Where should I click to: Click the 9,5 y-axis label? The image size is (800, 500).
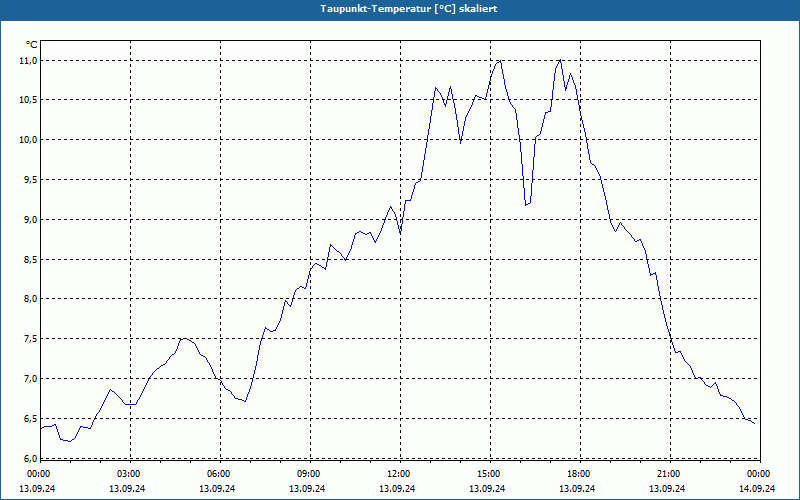31,180
